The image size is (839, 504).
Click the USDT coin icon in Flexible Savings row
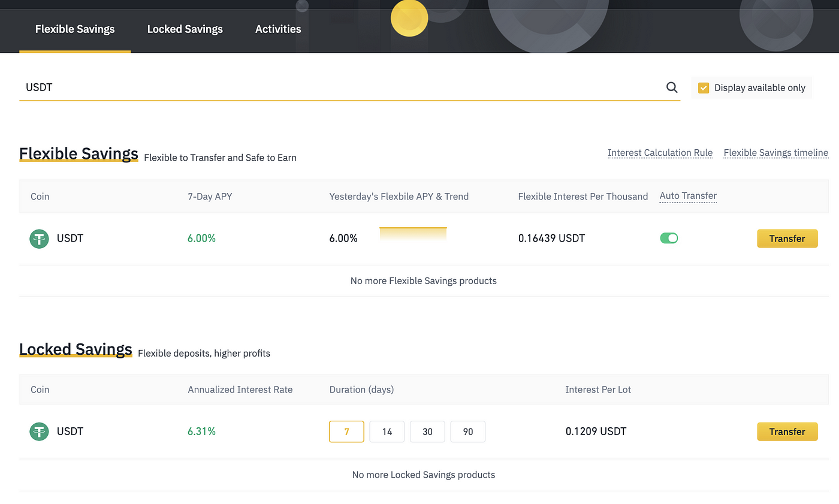pyautogui.click(x=39, y=239)
